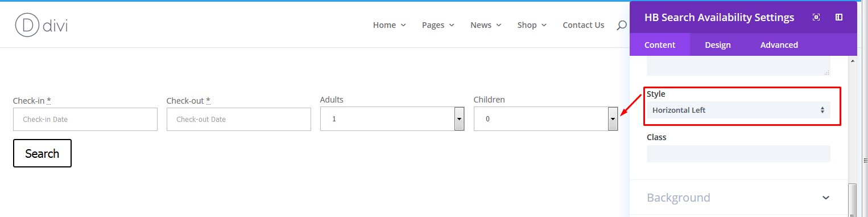This screenshot has height=217, width=868.
Task: Go to the Contact Us link
Action: point(584,25)
